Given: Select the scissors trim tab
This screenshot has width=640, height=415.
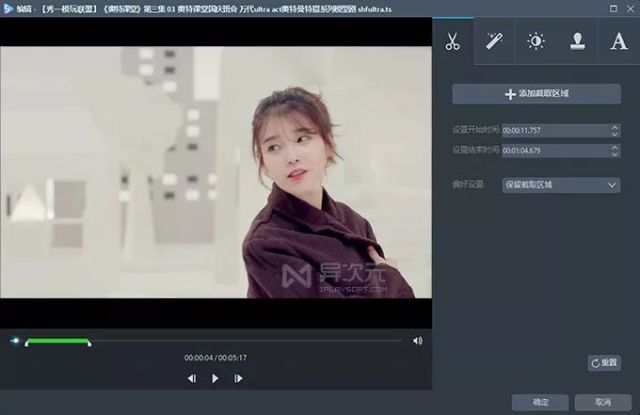Looking at the screenshot, I should [x=453, y=41].
